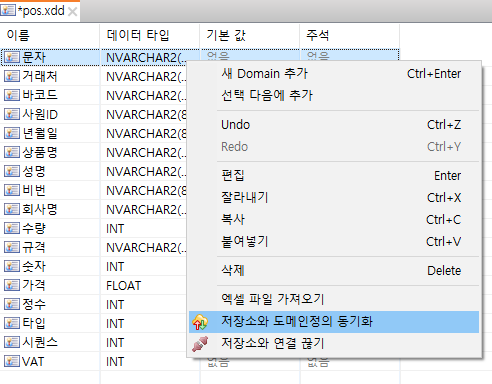Viewport: 492px width, 384px height.
Task: Click the INT type cell in 수량 row
Action: point(143,229)
